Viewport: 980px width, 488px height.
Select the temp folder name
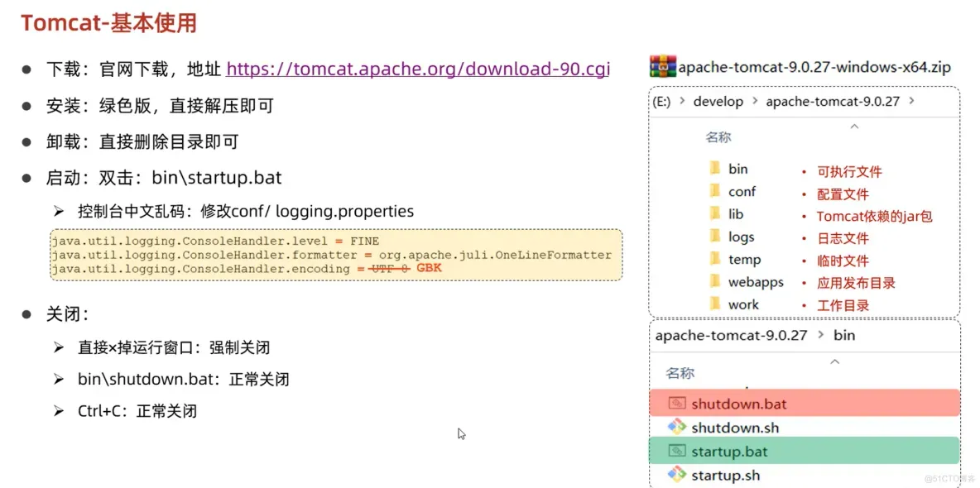744,260
